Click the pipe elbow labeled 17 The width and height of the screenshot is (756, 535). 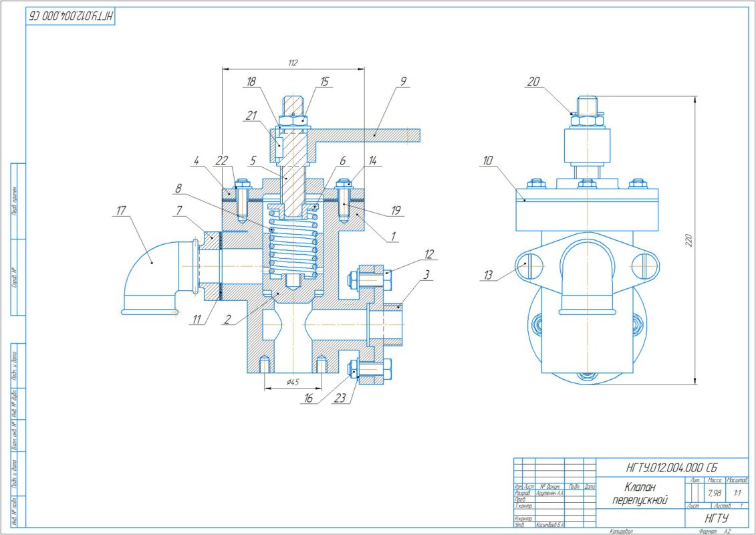point(150,274)
